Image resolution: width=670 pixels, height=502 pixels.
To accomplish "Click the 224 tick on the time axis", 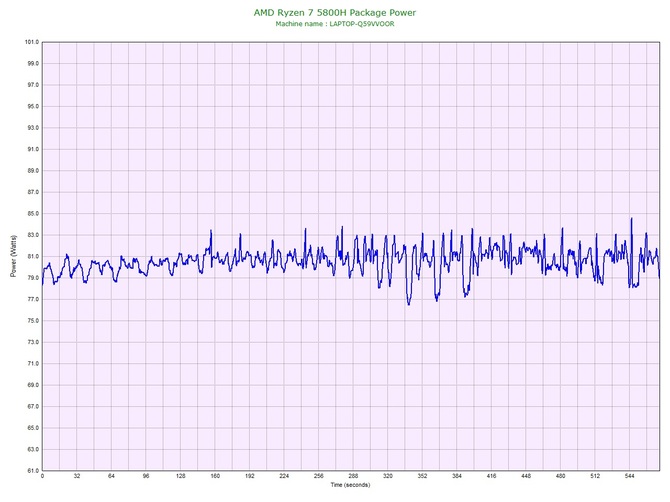I will [284, 476].
